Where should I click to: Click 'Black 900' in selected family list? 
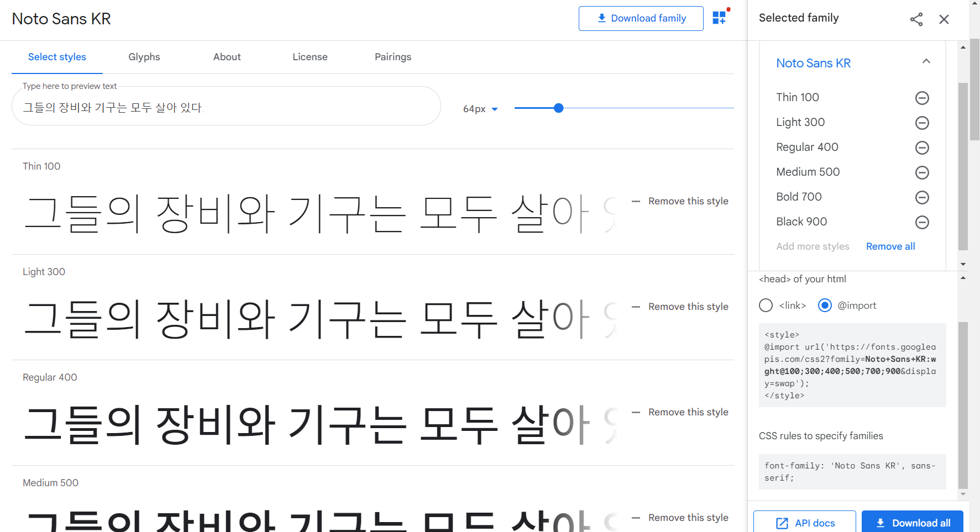[x=801, y=222]
